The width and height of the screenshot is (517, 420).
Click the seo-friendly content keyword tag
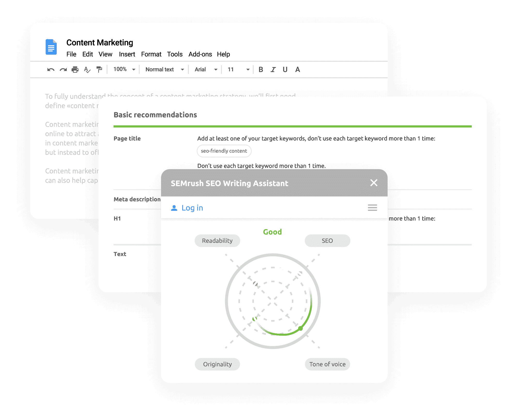224,151
